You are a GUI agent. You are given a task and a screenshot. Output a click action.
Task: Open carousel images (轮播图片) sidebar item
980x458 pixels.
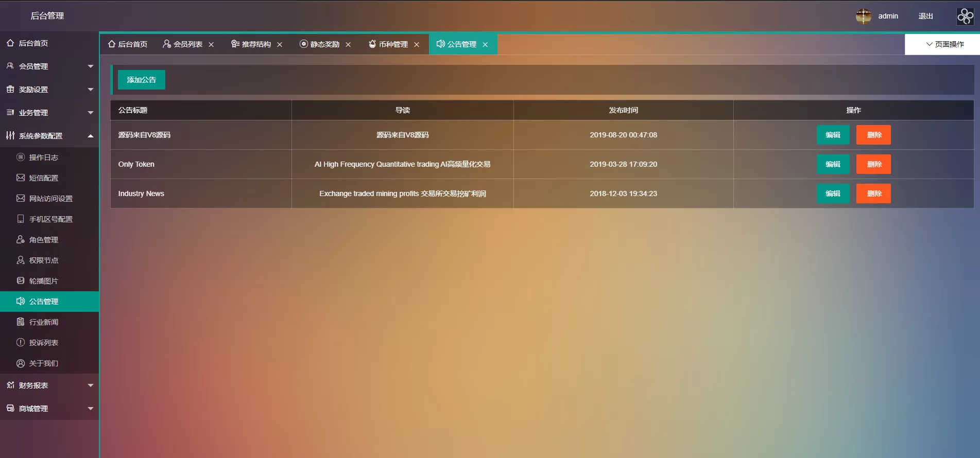coord(43,281)
